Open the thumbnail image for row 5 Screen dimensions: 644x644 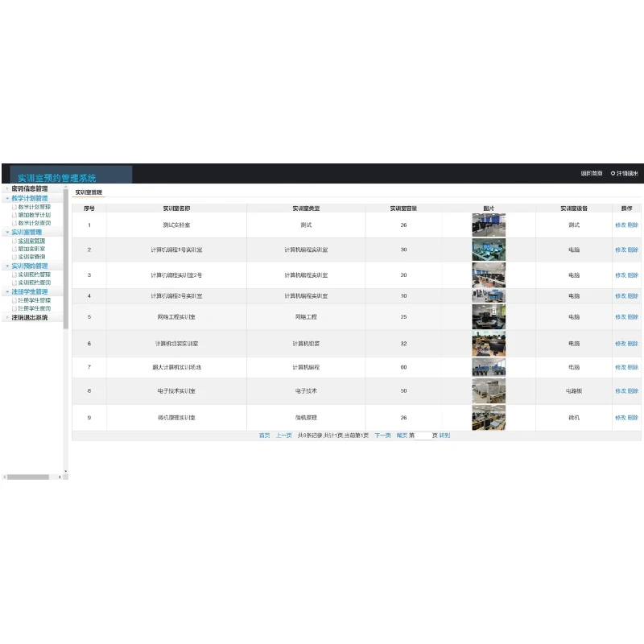[x=489, y=317]
